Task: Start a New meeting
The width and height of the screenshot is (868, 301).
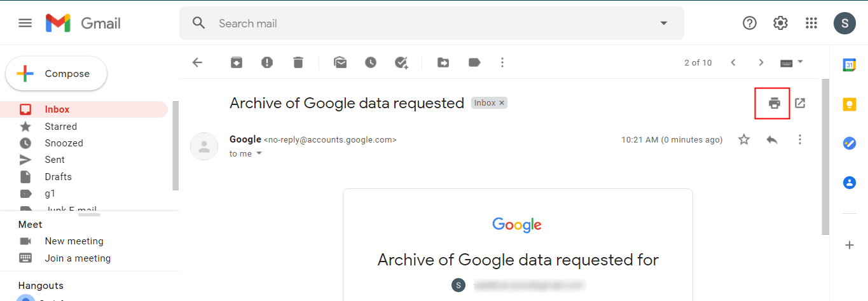Action: [x=74, y=241]
